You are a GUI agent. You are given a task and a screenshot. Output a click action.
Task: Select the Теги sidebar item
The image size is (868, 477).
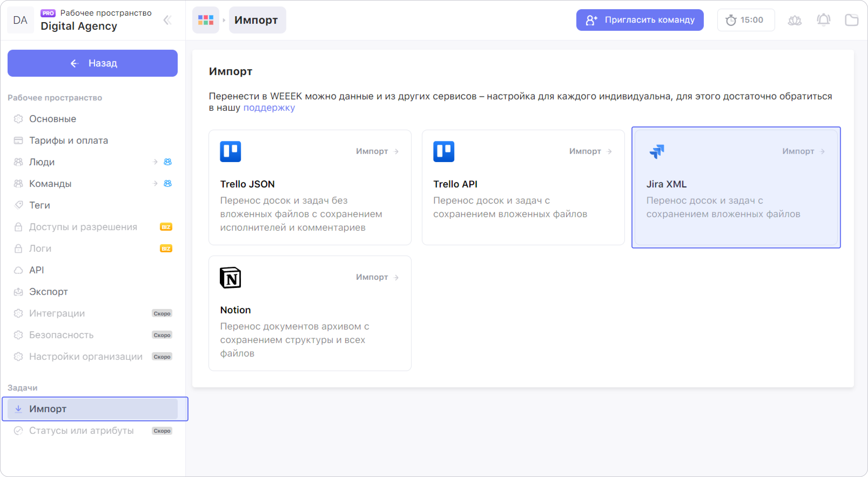click(39, 205)
